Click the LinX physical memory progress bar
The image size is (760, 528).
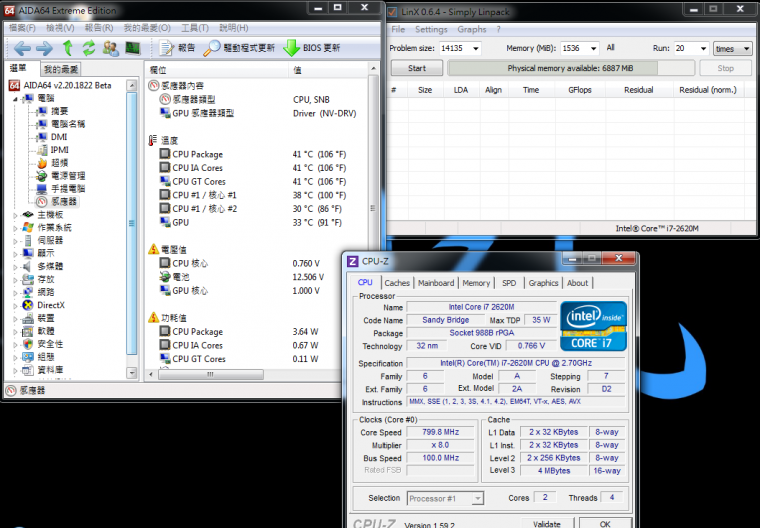click(x=570, y=68)
